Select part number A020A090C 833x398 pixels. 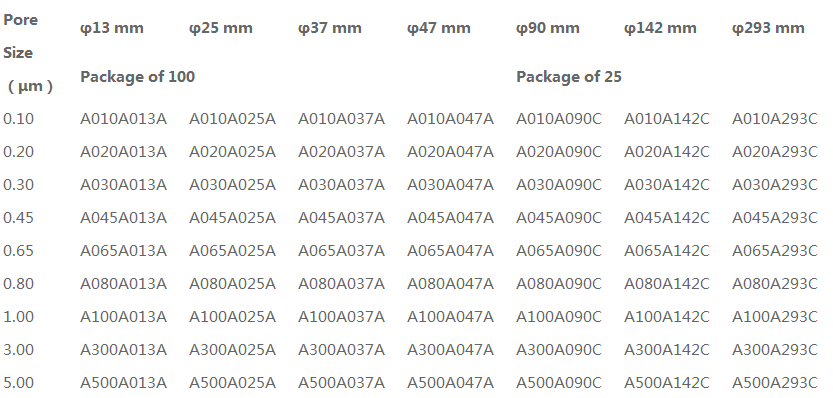click(x=559, y=151)
